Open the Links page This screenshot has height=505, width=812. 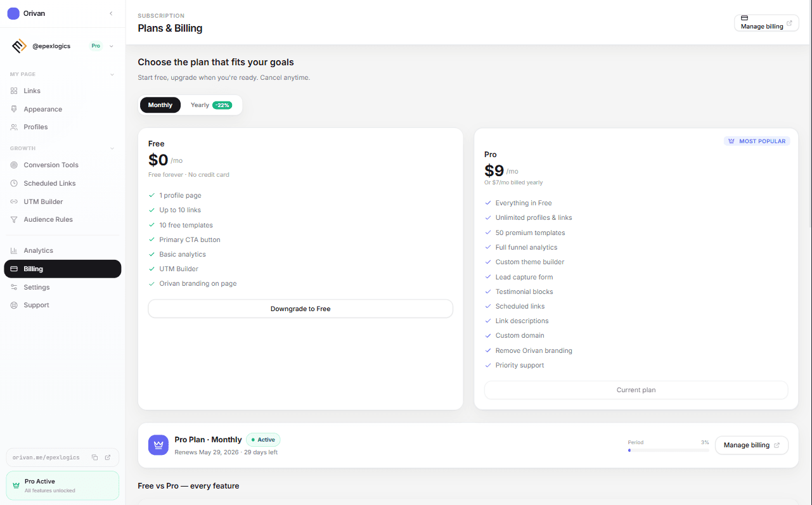pyautogui.click(x=62, y=91)
